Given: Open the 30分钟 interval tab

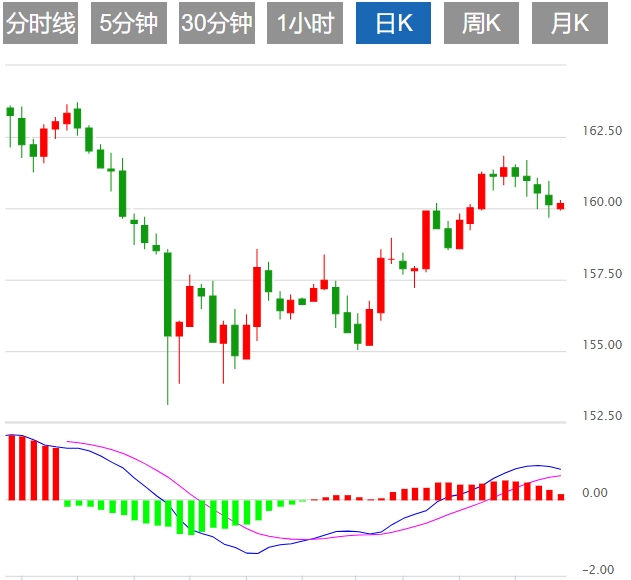Looking at the screenshot, I should tap(217, 24).
